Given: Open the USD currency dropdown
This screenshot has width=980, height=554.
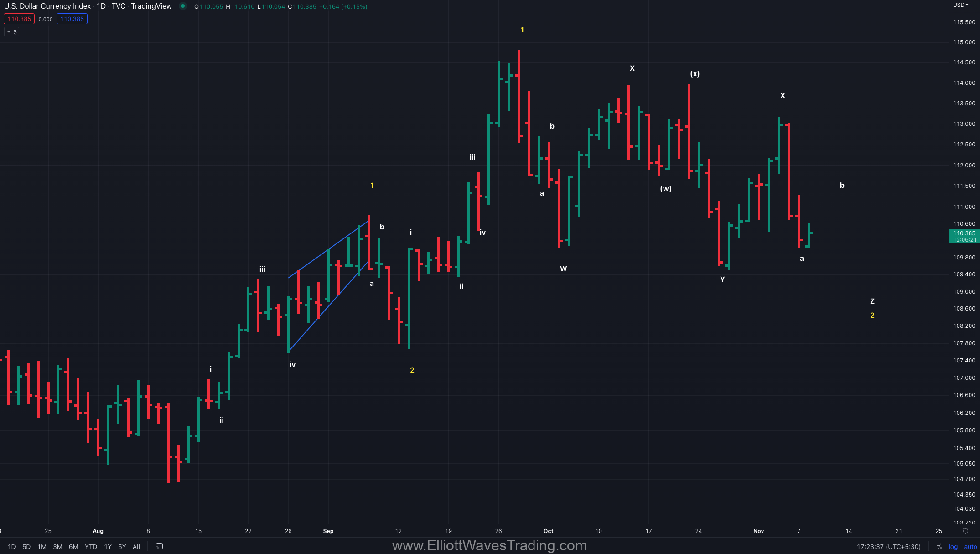Looking at the screenshot, I should 961,5.
